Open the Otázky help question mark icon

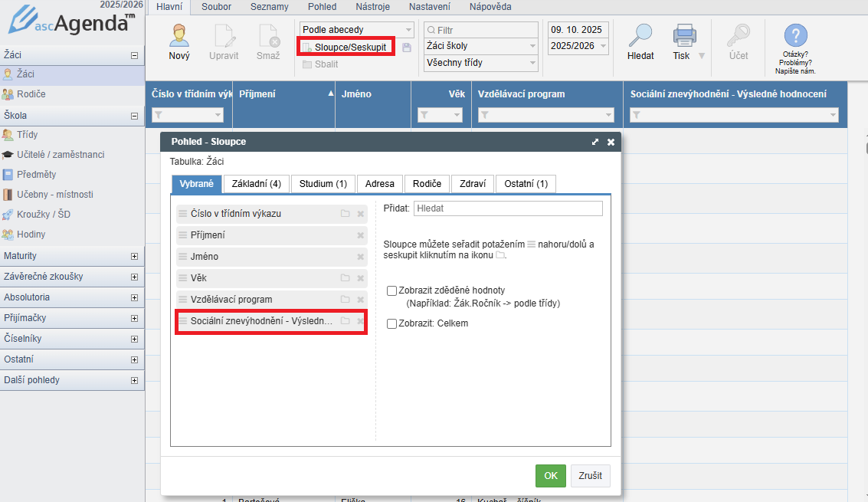[x=795, y=36]
